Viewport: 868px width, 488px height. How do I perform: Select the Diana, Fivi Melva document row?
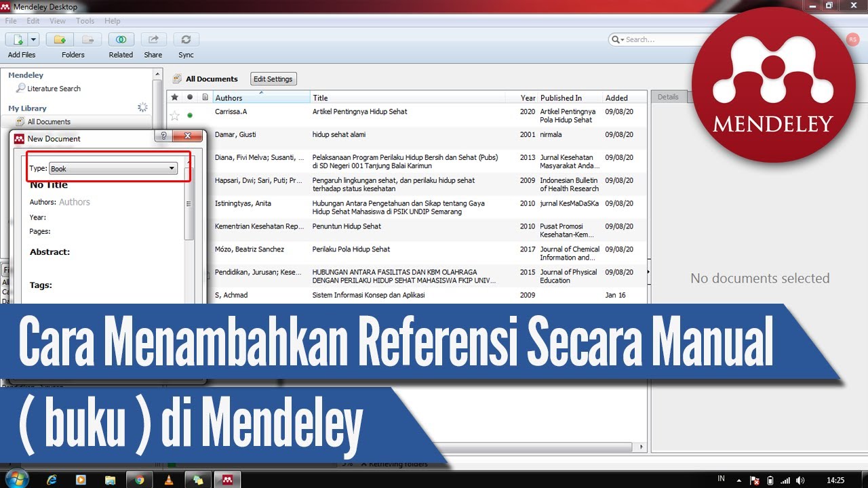tap(407, 161)
